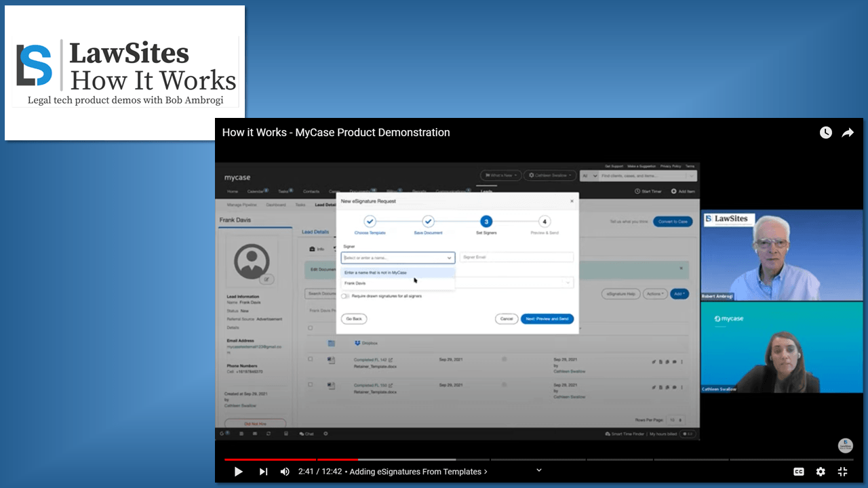The width and height of the screenshot is (868, 488).
Task: Open Smart Time Finder
Action: [624, 434]
